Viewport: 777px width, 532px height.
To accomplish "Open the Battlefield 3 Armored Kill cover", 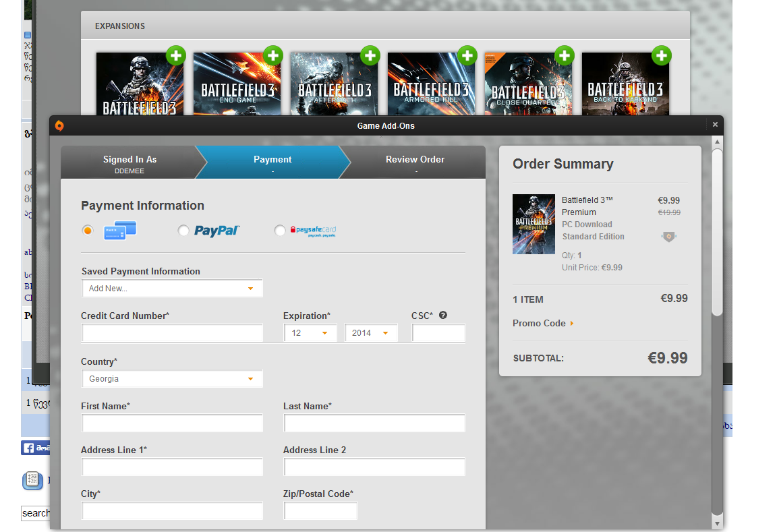I will pos(431,84).
